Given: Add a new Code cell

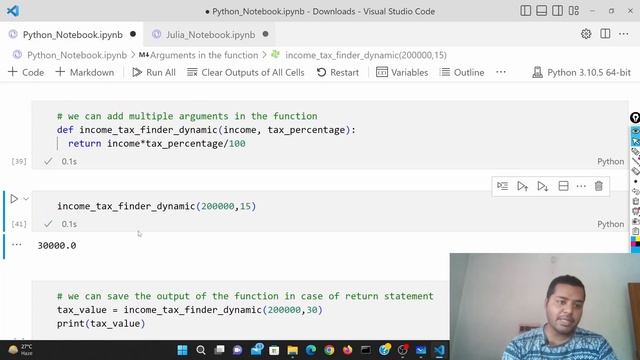Looking at the screenshot, I should point(26,72).
